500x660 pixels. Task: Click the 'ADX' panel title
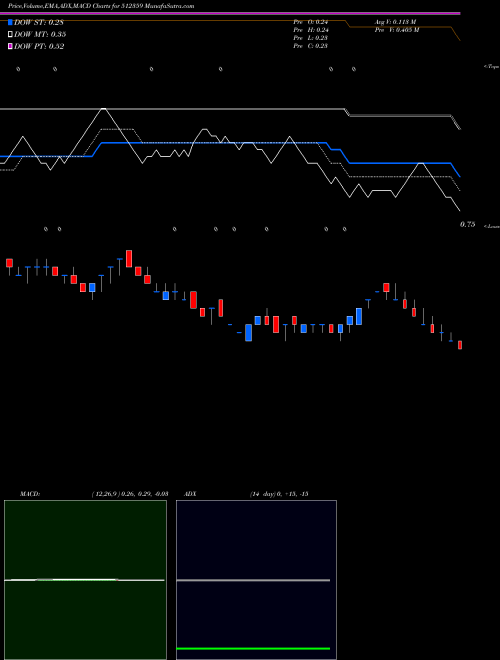(x=190, y=494)
